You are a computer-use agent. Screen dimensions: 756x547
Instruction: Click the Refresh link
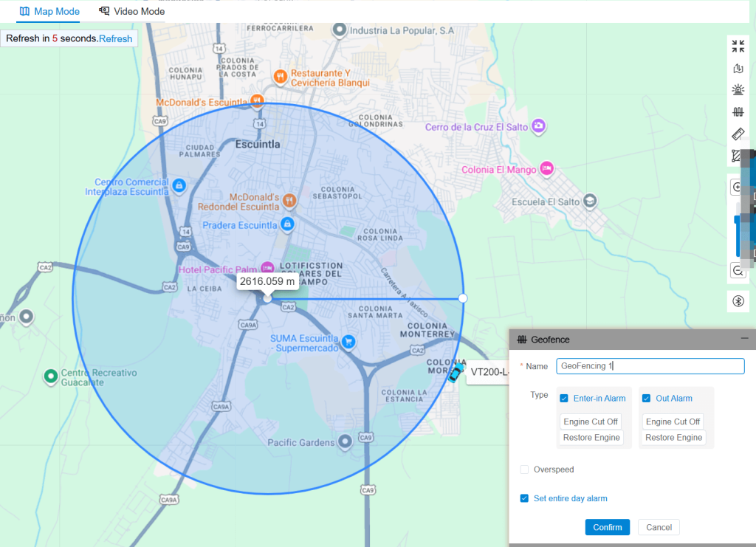[x=116, y=38]
